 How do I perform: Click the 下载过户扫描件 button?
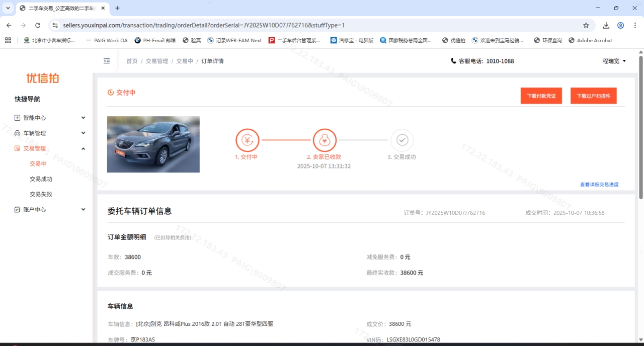click(593, 96)
